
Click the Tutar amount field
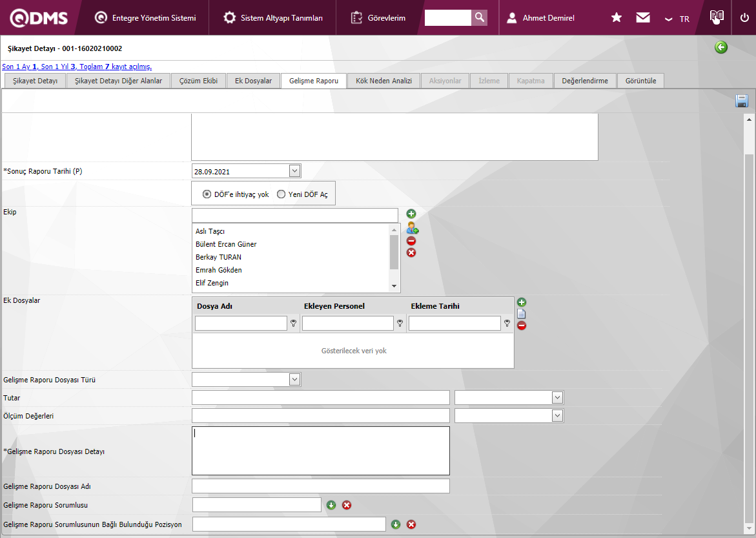(x=321, y=398)
